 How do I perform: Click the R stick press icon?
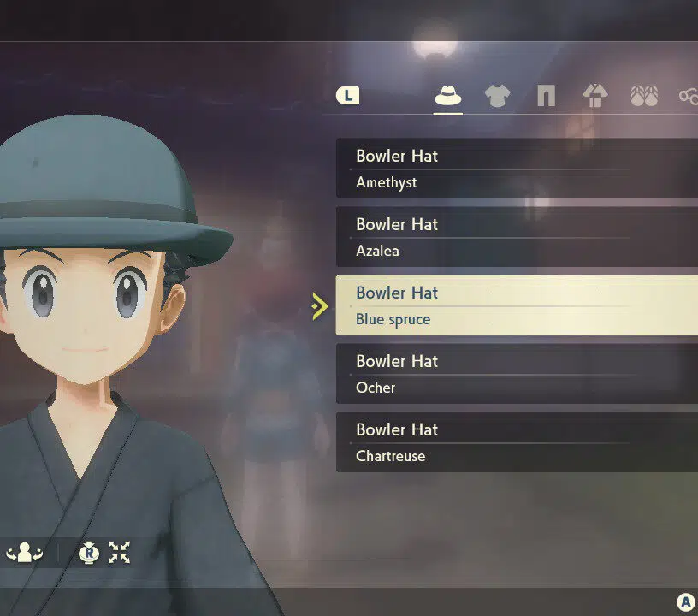[88, 554]
